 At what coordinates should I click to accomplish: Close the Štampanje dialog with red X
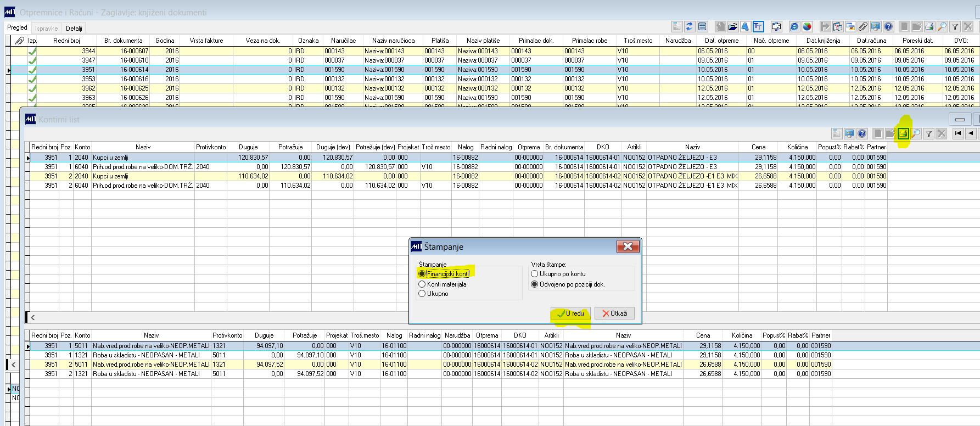point(628,246)
